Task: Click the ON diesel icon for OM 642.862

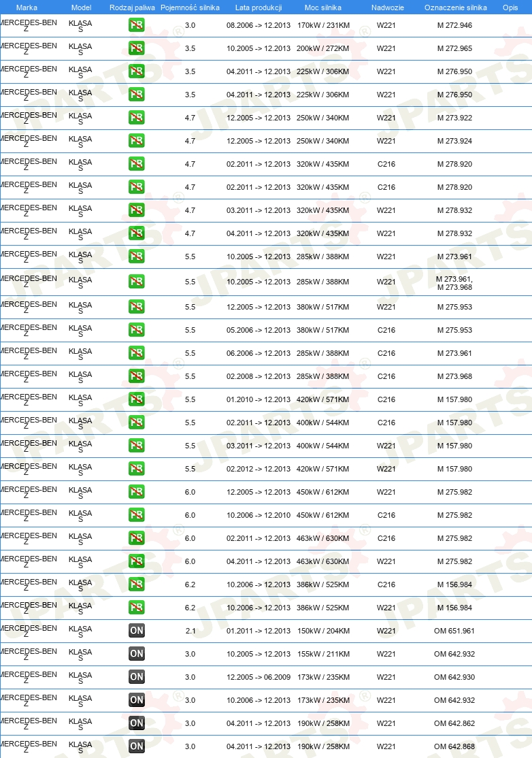Action: (137, 723)
